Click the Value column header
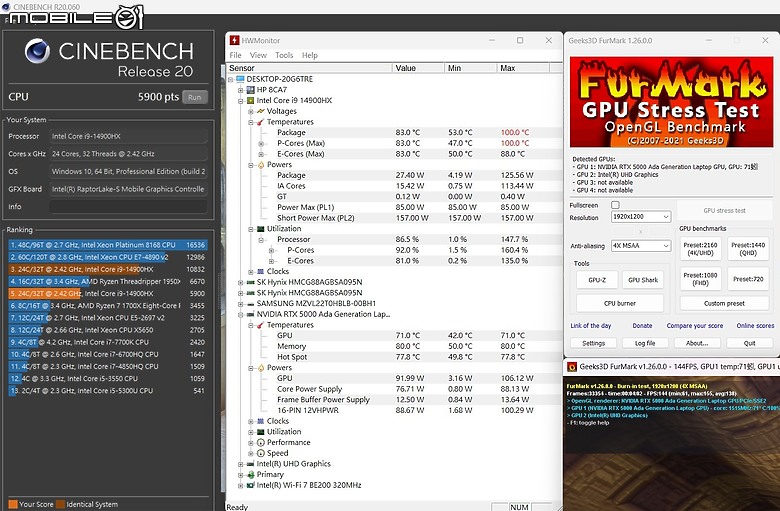The width and height of the screenshot is (780, 511). pyautogui.click(x=418, y=68)
